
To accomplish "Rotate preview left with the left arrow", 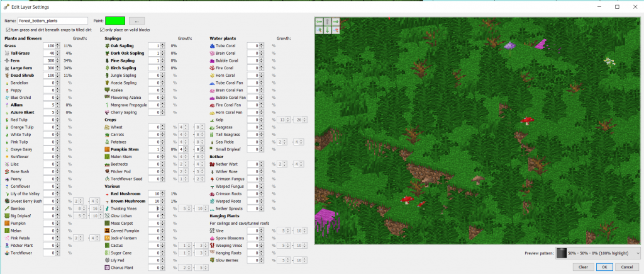I will click(320, 21).
